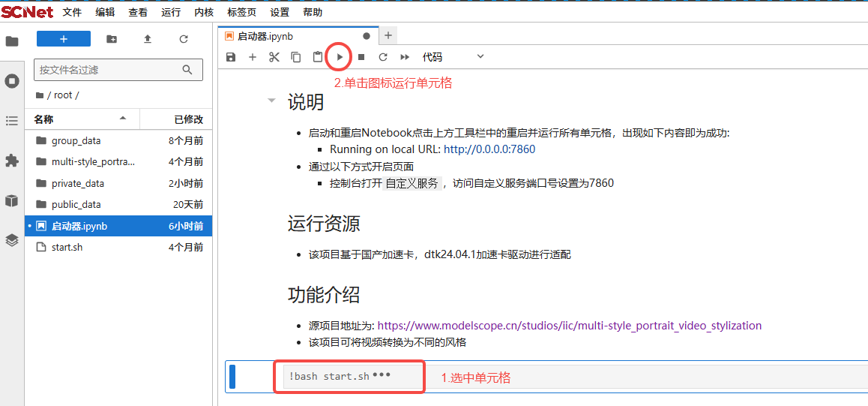The image size is (868, 406).
Task: Switch to the 启动器.ipynb tab
Action: tap(266, 36)
